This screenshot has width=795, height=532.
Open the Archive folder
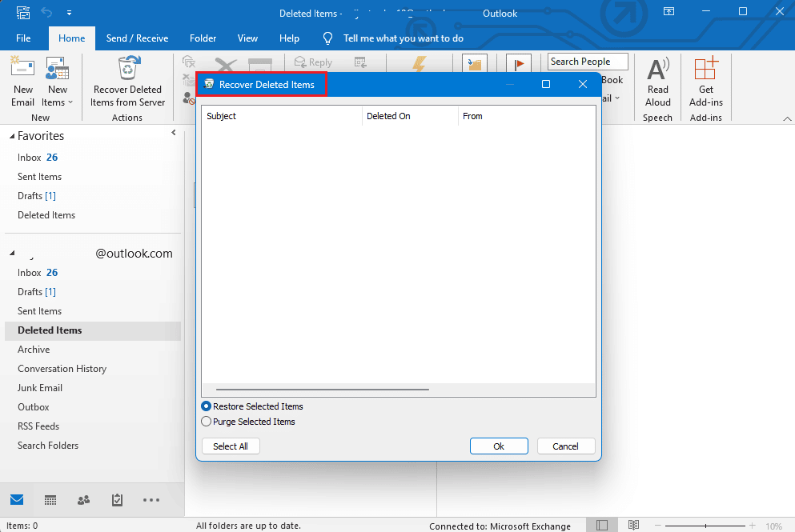coord(93,350)
